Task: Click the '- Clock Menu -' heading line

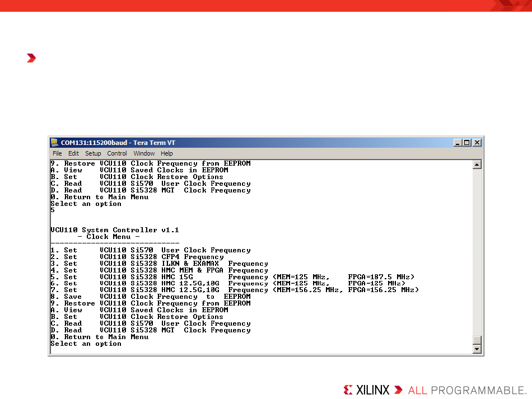Action: pyautogui.click(x=109, y=237)
